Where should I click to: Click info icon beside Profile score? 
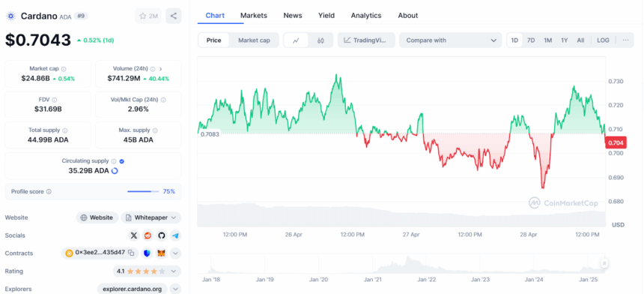pyautogui.click(x=49, y=191)
